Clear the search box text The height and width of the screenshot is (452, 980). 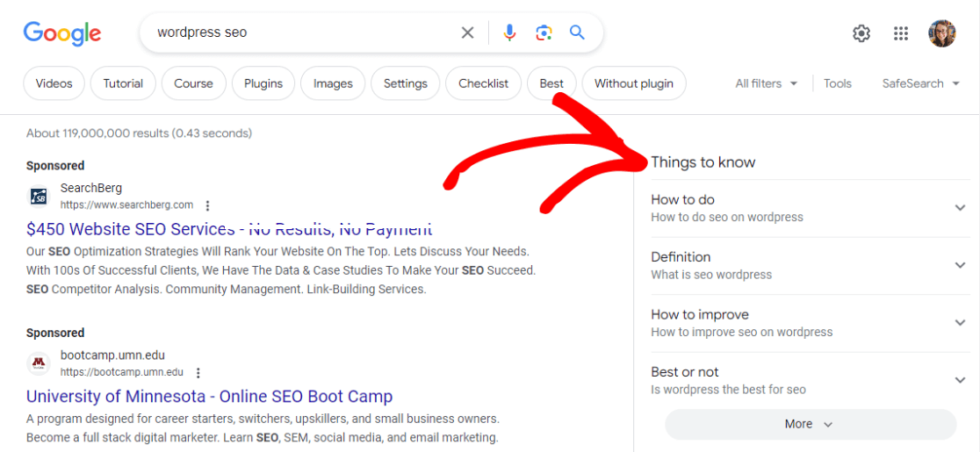pos(467,32)
